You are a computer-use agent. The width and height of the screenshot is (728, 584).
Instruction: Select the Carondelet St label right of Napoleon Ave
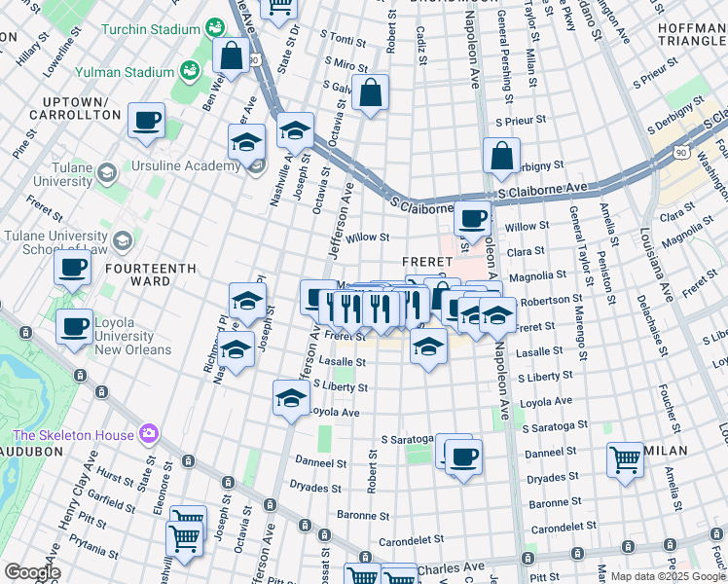[564, 528]
